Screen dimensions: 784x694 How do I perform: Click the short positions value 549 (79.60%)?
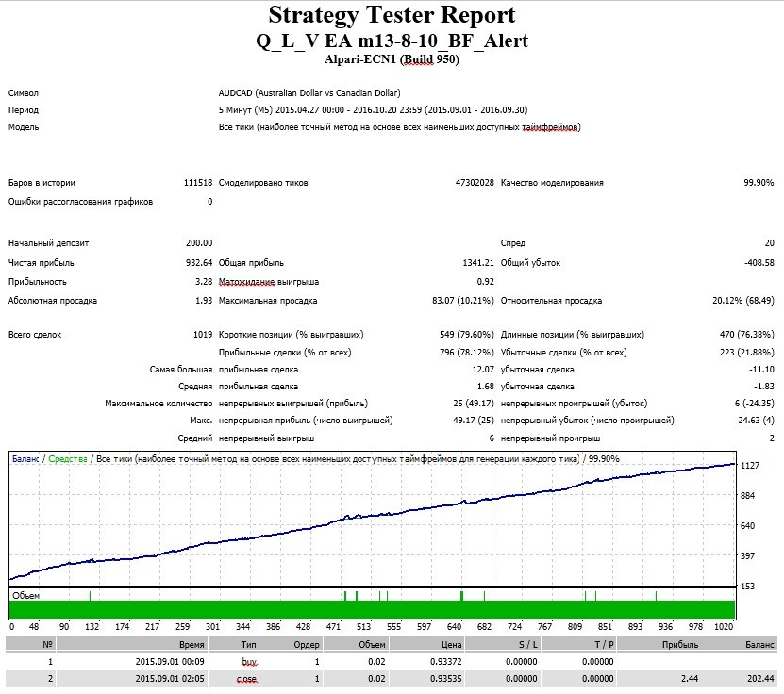[x=466, y=335]
